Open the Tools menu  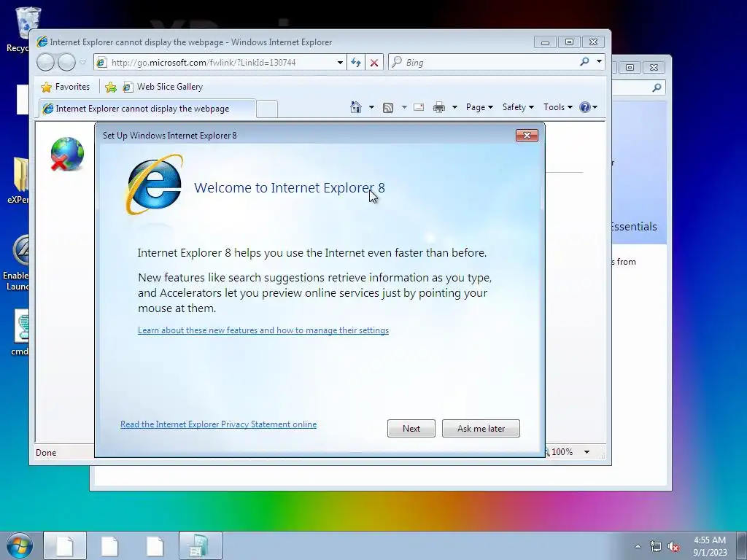(x=558, y=107)
